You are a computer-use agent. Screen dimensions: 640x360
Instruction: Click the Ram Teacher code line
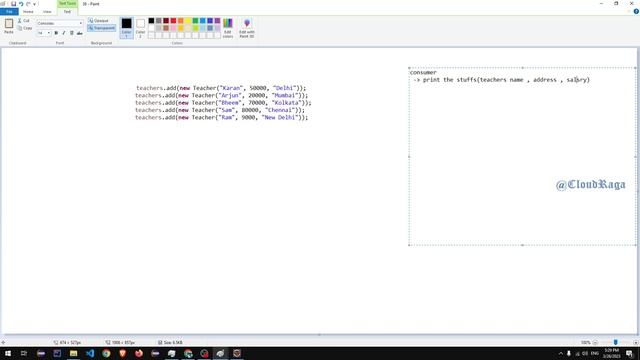(x=222, y=117)
